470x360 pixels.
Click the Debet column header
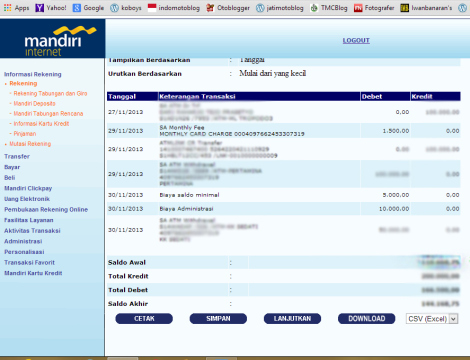[385, 96]
